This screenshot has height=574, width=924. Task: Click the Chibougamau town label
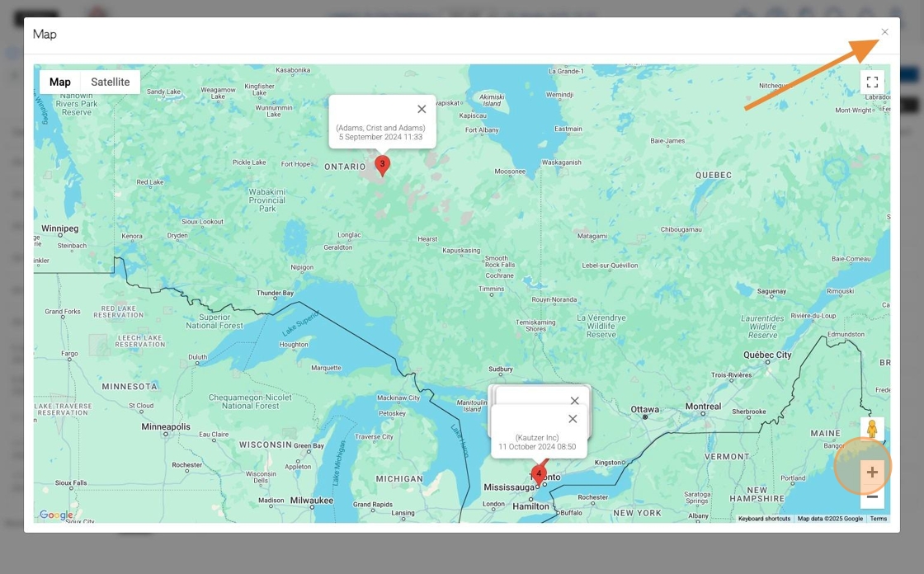click(x=681, y=229)
